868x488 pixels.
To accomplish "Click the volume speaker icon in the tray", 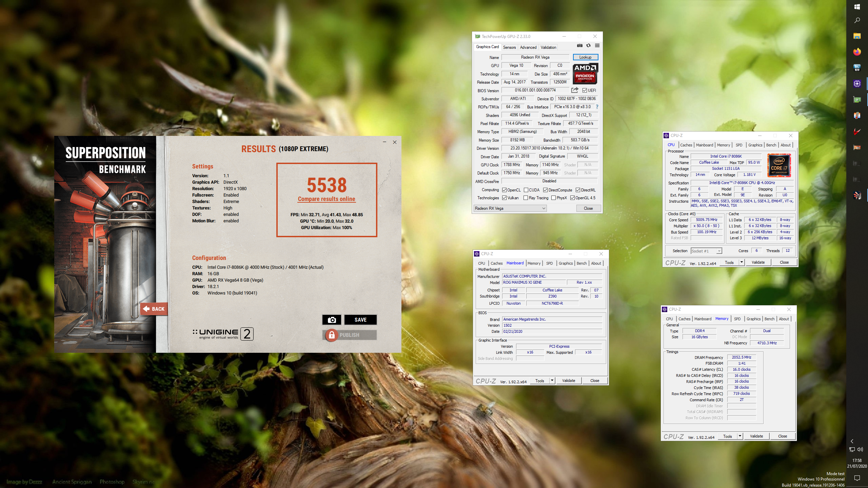I will (x=860, y=450).
